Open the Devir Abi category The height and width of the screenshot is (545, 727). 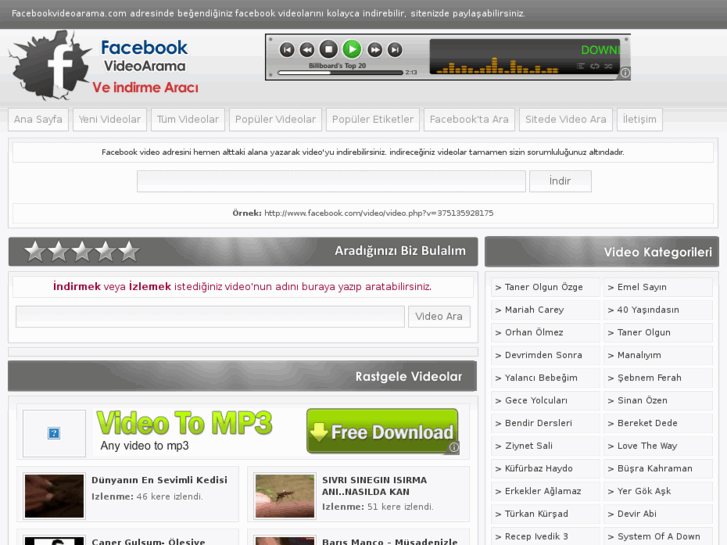point(658,514)
